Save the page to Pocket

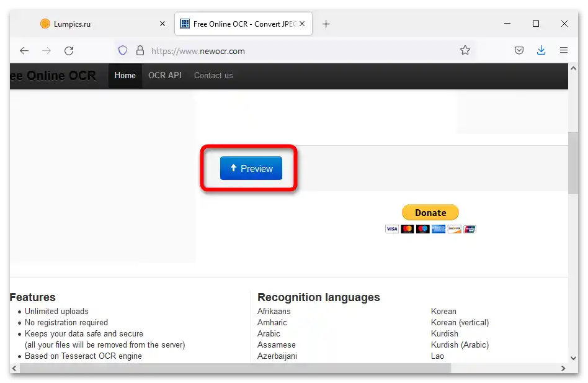click(519, 50)
